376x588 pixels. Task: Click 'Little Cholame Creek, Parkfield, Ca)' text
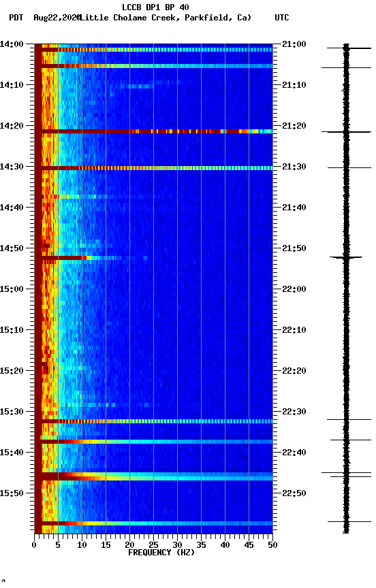(x=166, y=18)
